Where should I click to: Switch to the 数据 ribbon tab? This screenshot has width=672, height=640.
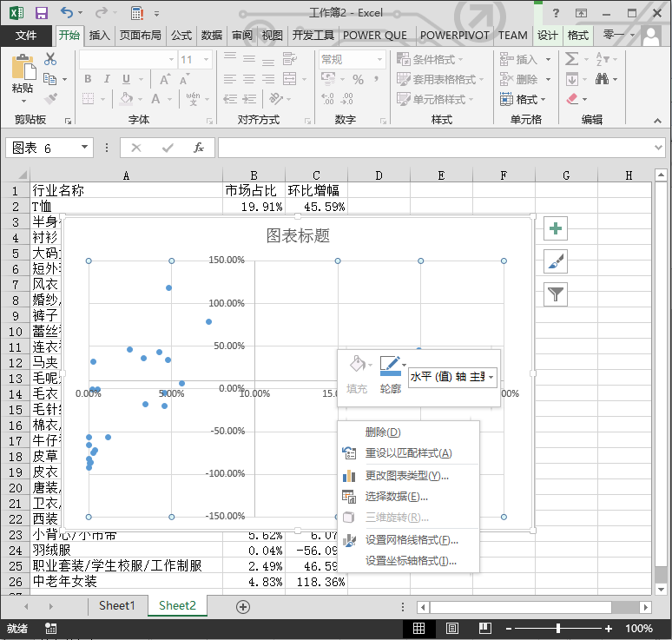tap(212, 36)
